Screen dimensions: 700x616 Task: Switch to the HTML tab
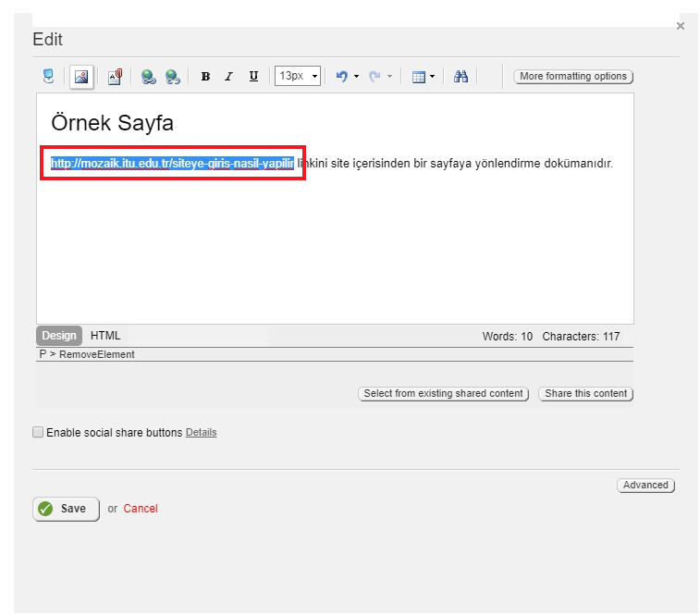[105, 336]
